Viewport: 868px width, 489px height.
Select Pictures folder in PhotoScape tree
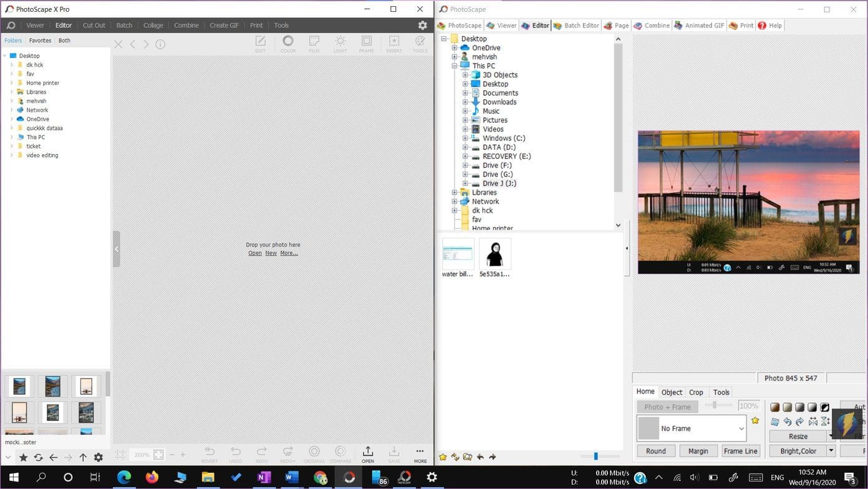494,120
